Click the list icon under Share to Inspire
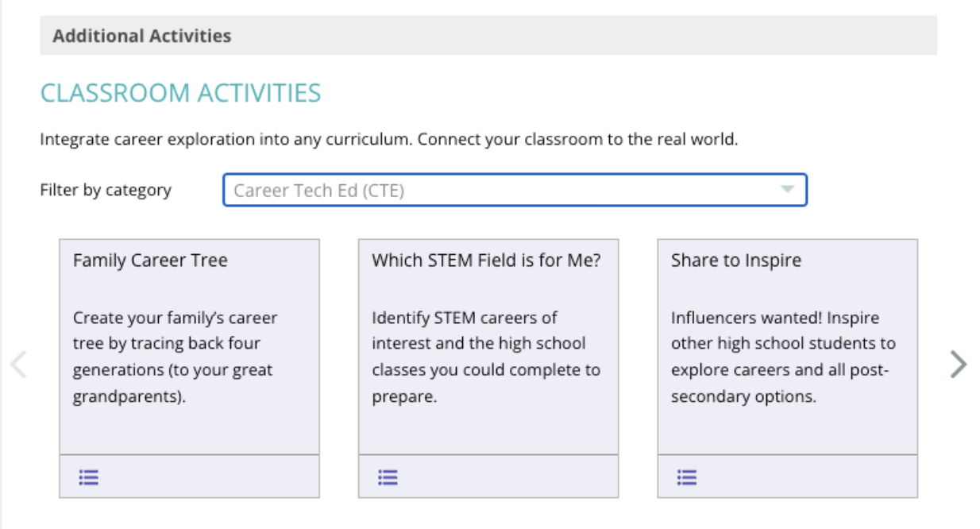 [x=687, y=477]
